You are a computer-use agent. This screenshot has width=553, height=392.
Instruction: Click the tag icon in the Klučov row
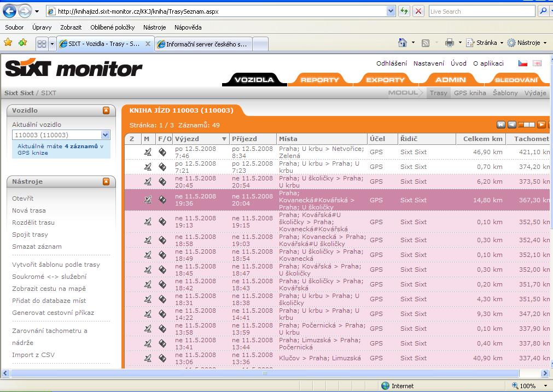coord(162,358)
